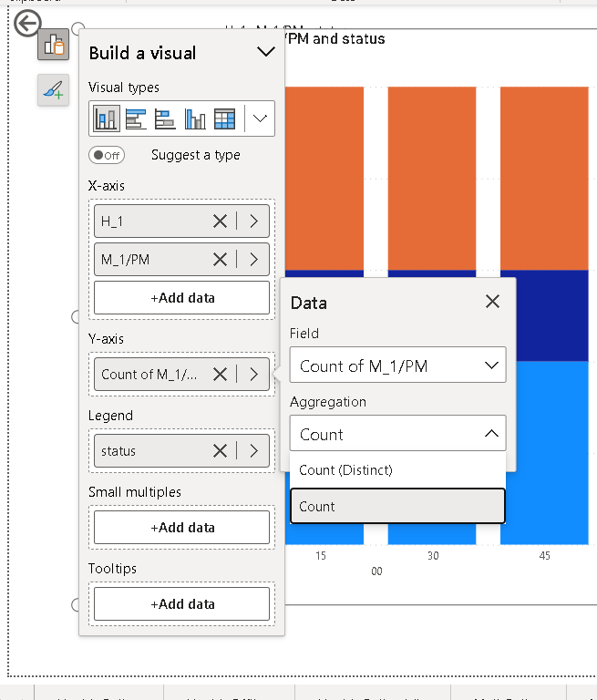Open the Field dropdown Count of M_1/PM
The image size is (597, 700).
pos(398,365)
